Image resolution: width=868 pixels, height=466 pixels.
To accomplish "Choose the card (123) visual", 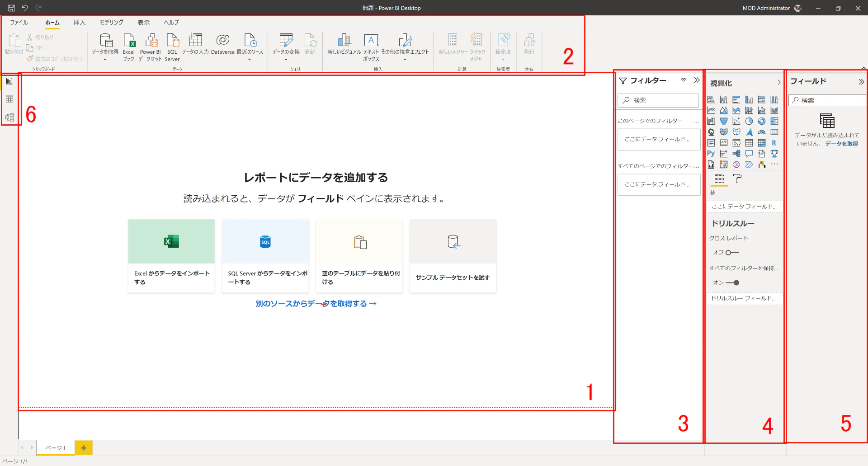I will (x=774, y=132).
